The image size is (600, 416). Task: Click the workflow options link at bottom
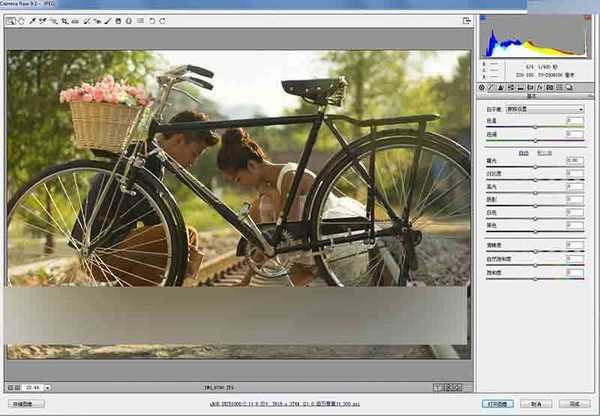pos(299,403)
